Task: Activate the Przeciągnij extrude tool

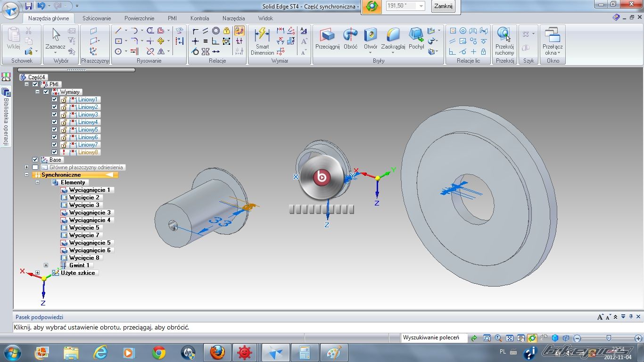Action: [328, 38]
